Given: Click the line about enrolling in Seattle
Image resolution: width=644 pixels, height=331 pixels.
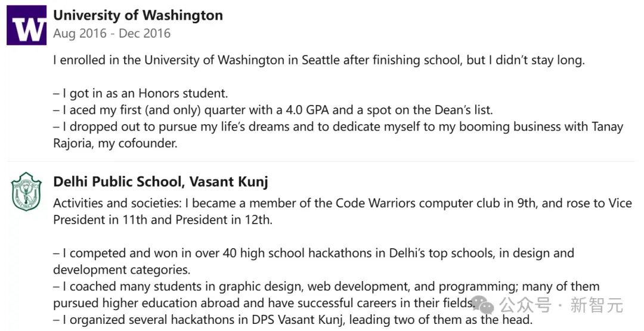Looking at the screenshot, I should 318,60.
